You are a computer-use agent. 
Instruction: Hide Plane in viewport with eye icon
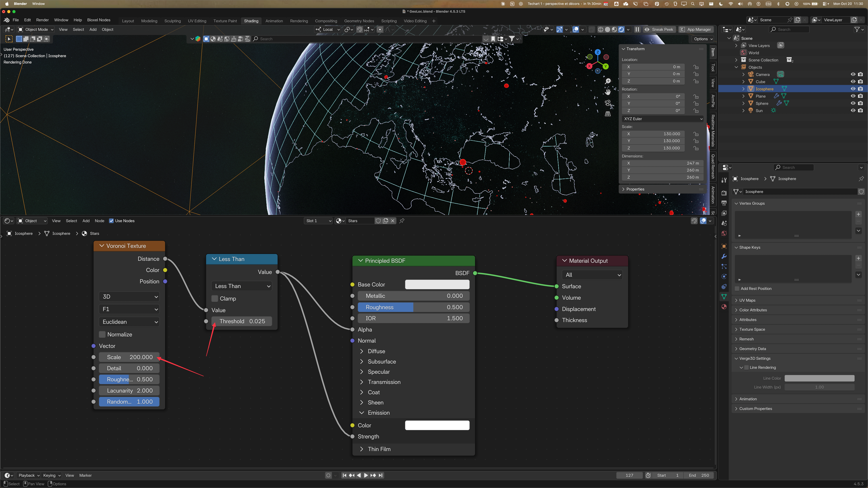point(853,96)
